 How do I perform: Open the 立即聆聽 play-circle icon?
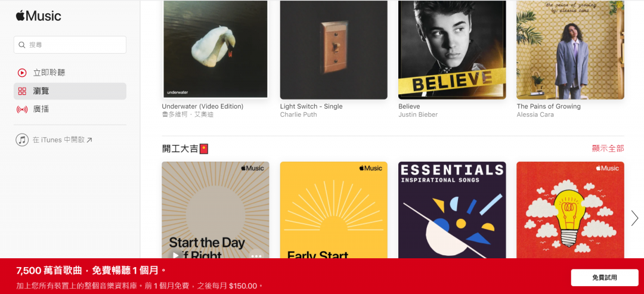22,73
